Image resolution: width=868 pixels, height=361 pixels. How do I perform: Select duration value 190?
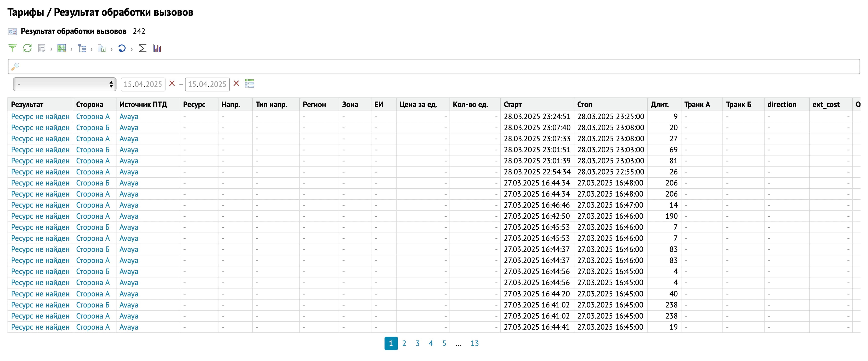tap(671, 216)
